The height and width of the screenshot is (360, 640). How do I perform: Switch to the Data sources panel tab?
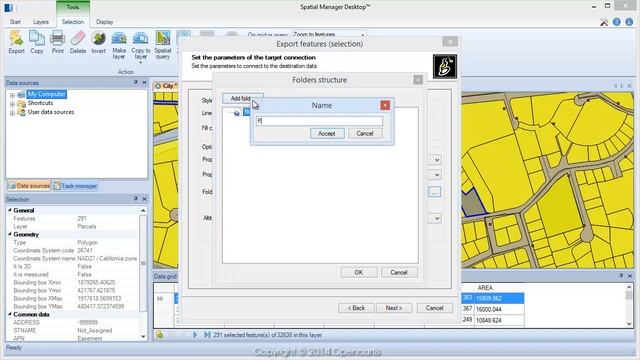click(x=29, y=186)
